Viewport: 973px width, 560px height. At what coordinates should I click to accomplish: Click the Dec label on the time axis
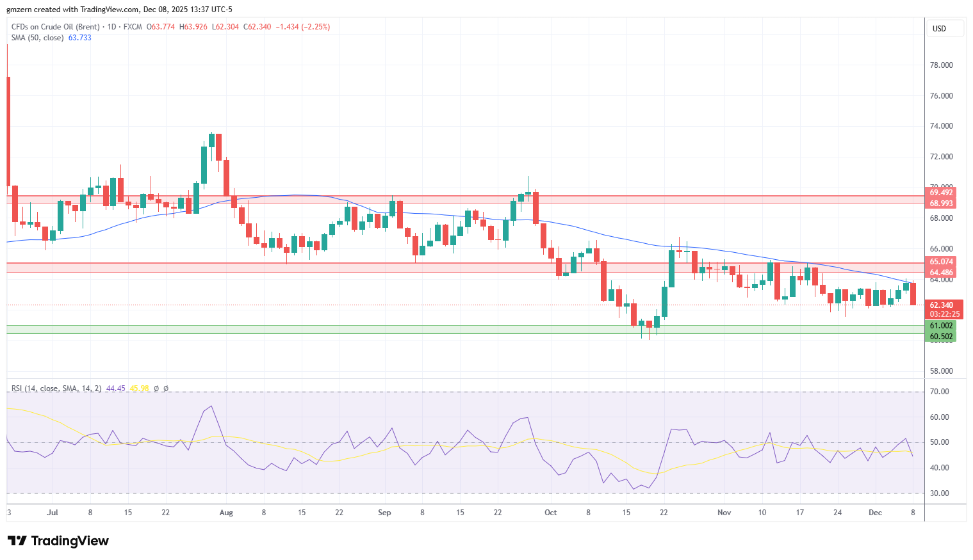coord(875,513)
